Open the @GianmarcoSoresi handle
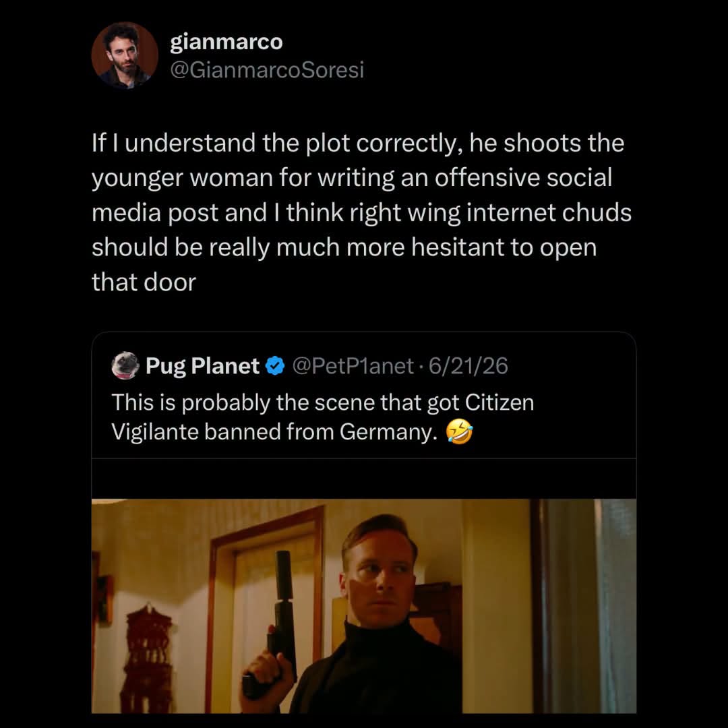Viewport: 728px width, 728px height. pos(267,70)
